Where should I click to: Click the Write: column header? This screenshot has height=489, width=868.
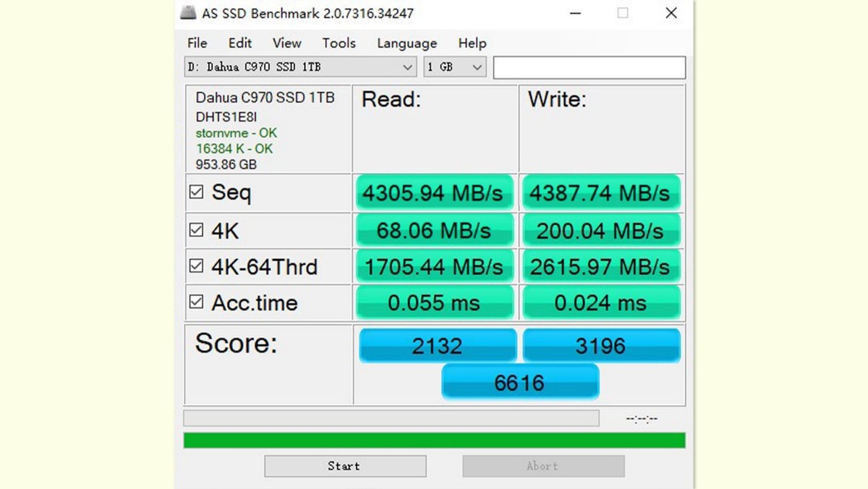click(x=557, y=100)
